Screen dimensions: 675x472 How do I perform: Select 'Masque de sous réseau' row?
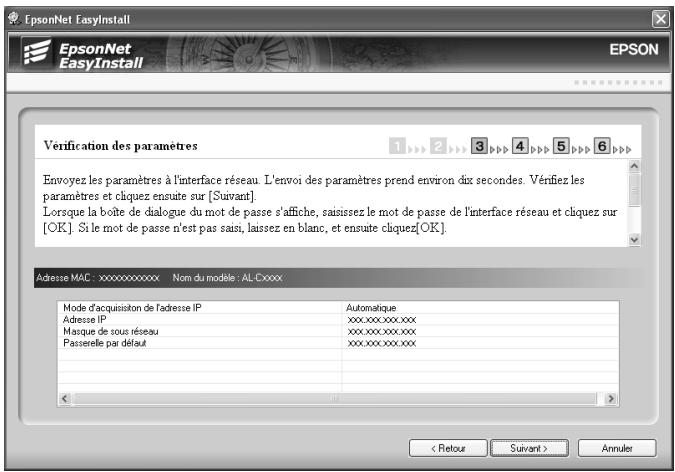(338, 331)
